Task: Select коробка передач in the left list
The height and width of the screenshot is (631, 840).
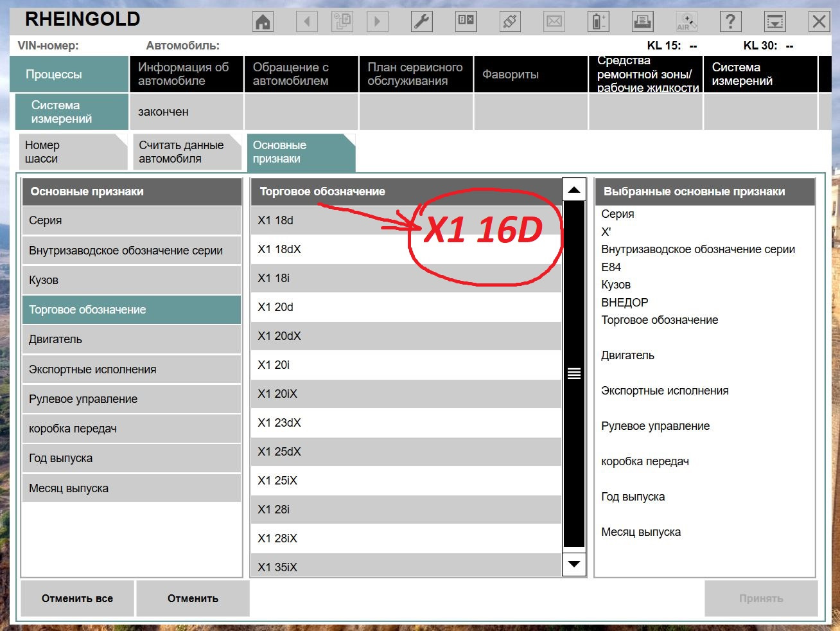Action: [x=132, y=429]
